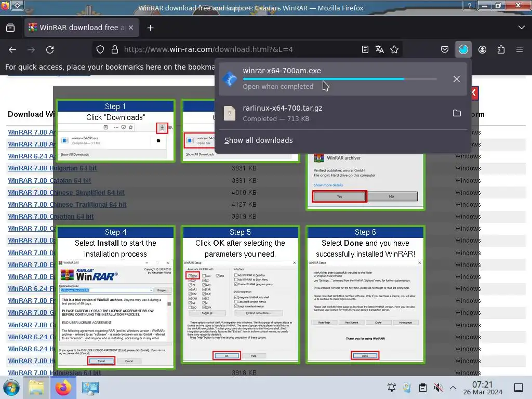Click the download progress bar
This screenshot has height=399, width=532.
point(340,79)
